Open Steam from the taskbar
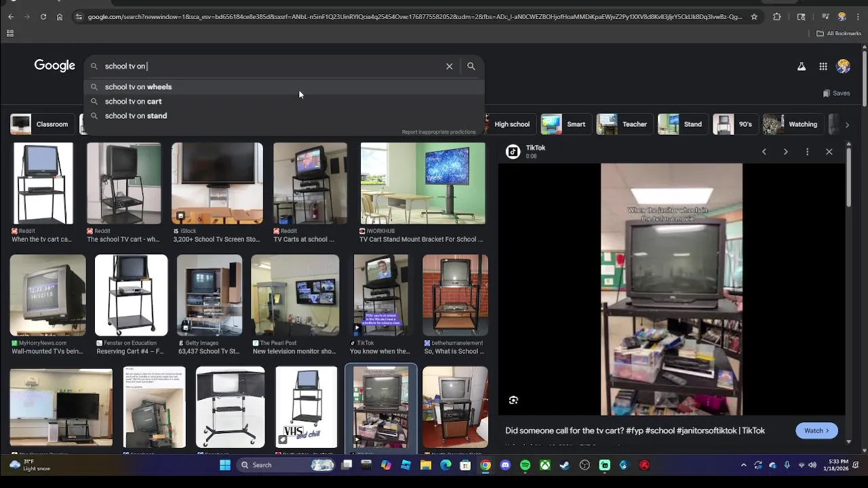The image size is (868, 488). point(565,465)
